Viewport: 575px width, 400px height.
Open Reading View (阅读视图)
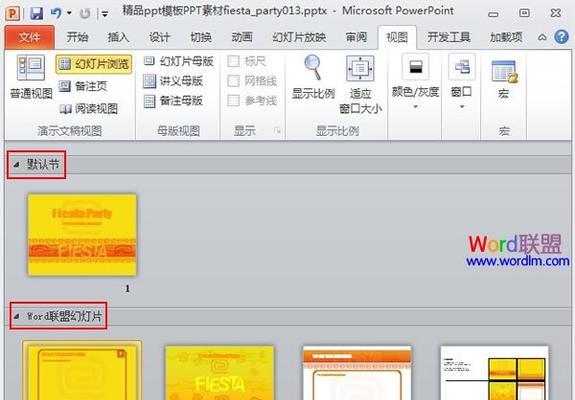[88, 109]
